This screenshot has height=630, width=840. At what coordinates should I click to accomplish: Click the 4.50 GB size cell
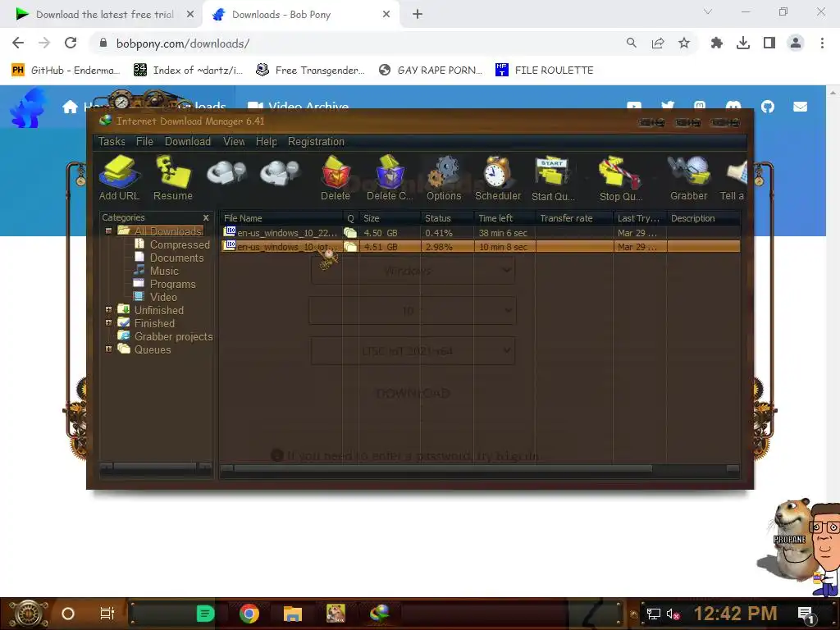tap(381, 233)
